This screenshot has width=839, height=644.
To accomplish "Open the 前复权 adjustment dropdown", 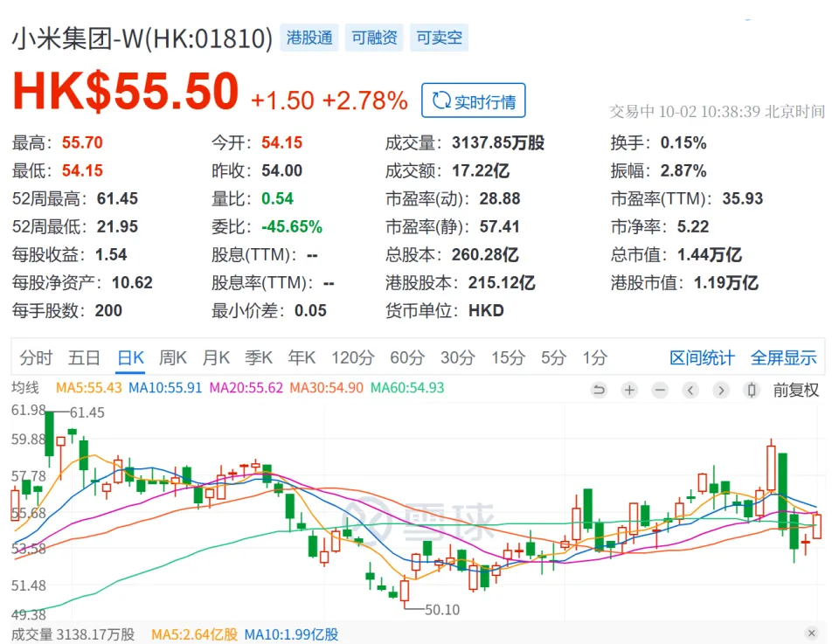I will 795,390.
